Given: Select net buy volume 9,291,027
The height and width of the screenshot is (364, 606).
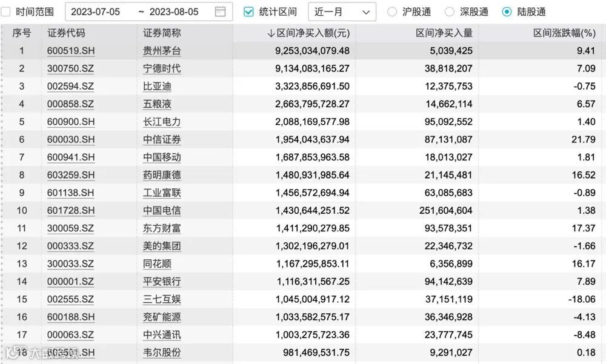Looking at the screenshot, I should [x=451, y=353].
